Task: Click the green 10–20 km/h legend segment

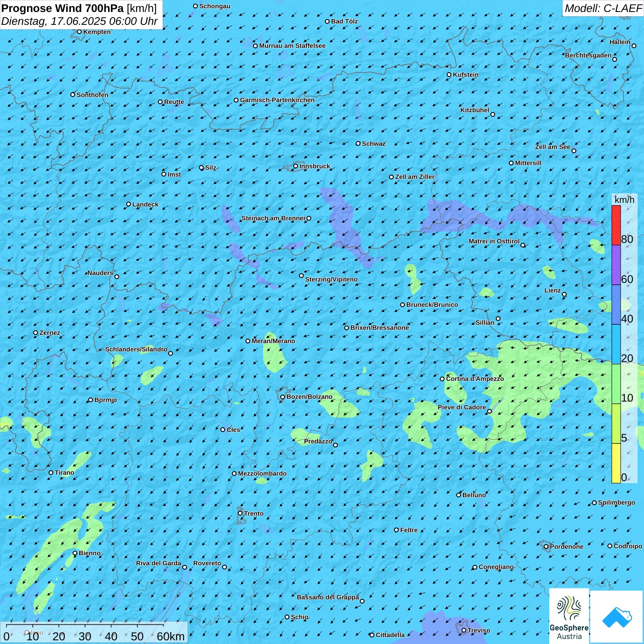Action: pyautogui.click(x=616, y=384)
